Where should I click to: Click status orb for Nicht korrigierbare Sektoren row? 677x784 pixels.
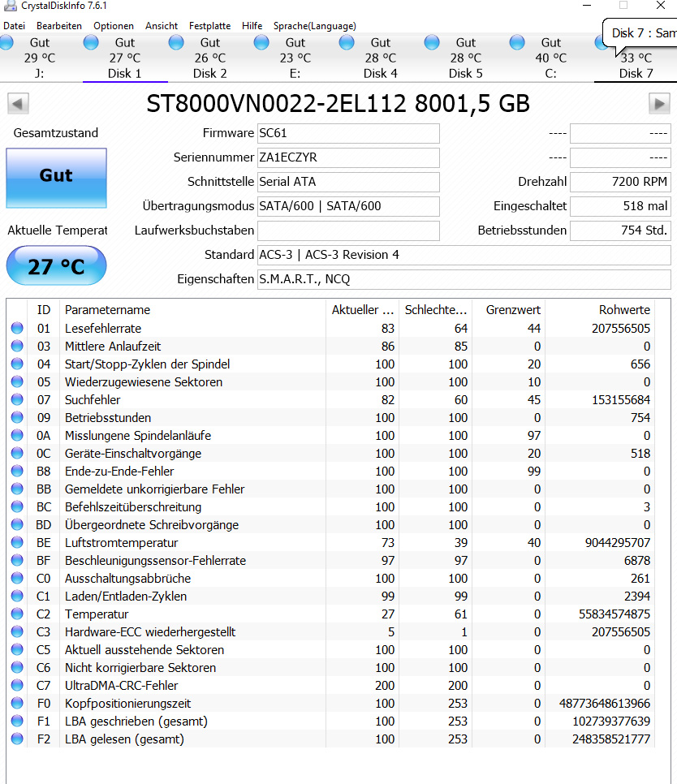click(17, 667)
